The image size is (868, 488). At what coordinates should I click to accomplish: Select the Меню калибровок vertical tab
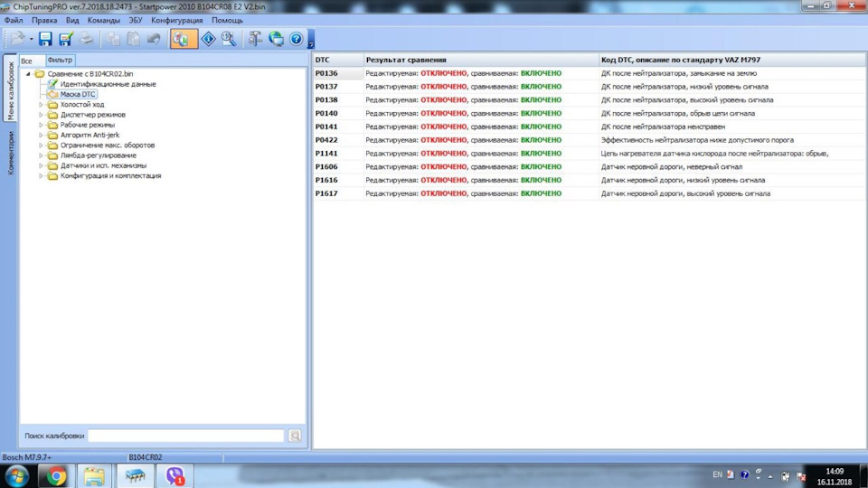tap(10, 89)
